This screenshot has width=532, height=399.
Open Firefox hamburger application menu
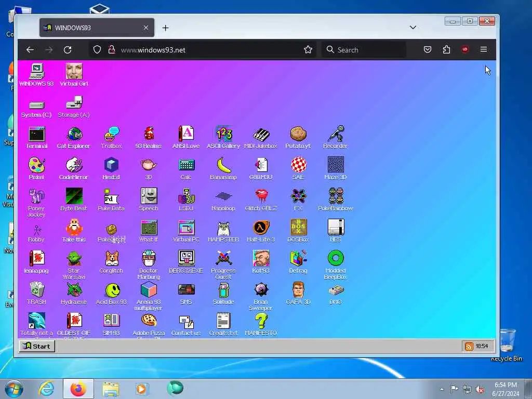pyautogui.click(x=484, y=49)
